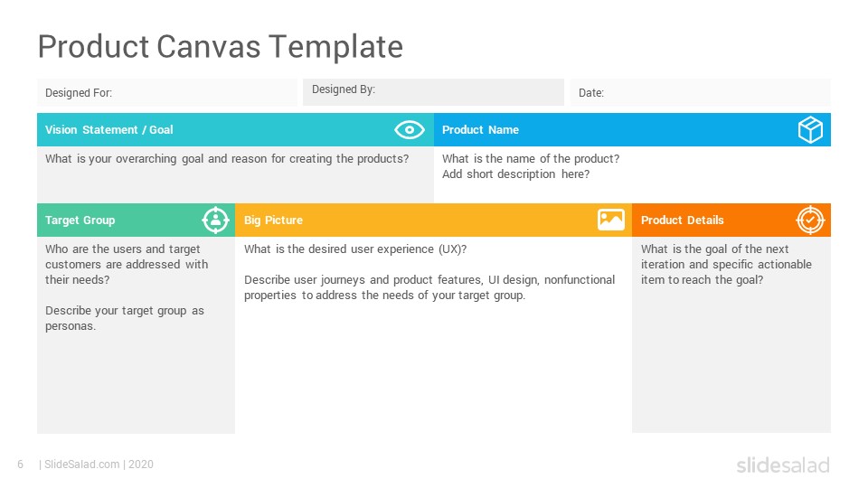
Task: Click the Product Details header label
Action: click(682, 221)
